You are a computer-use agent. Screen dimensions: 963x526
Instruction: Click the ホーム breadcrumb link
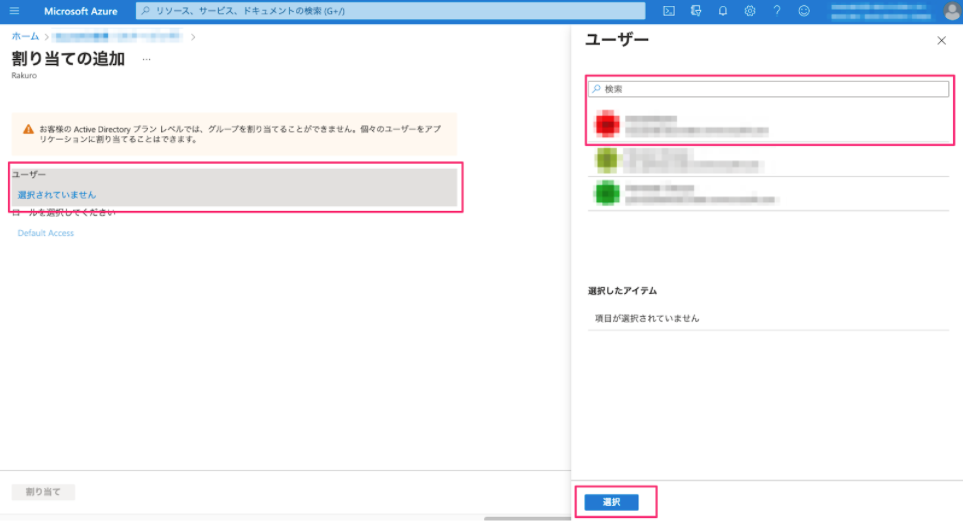click(25, 37)
